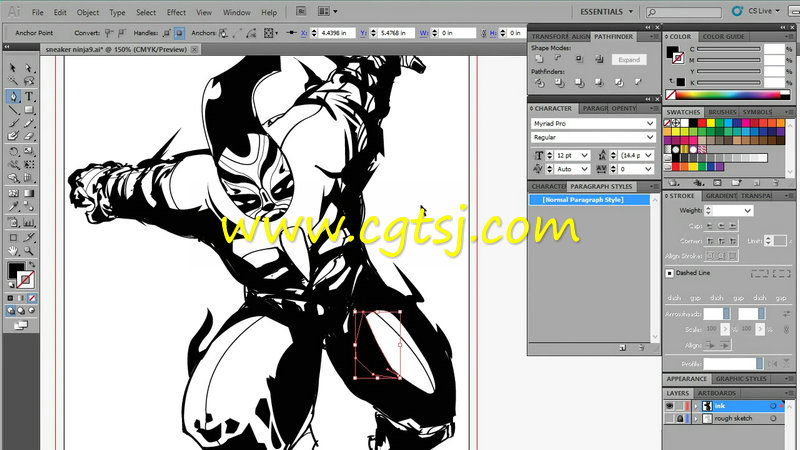Viewport: 800px width, 450px height.
Task: Open the Myriad Pro font family dropdown
Action: [650, 123]
